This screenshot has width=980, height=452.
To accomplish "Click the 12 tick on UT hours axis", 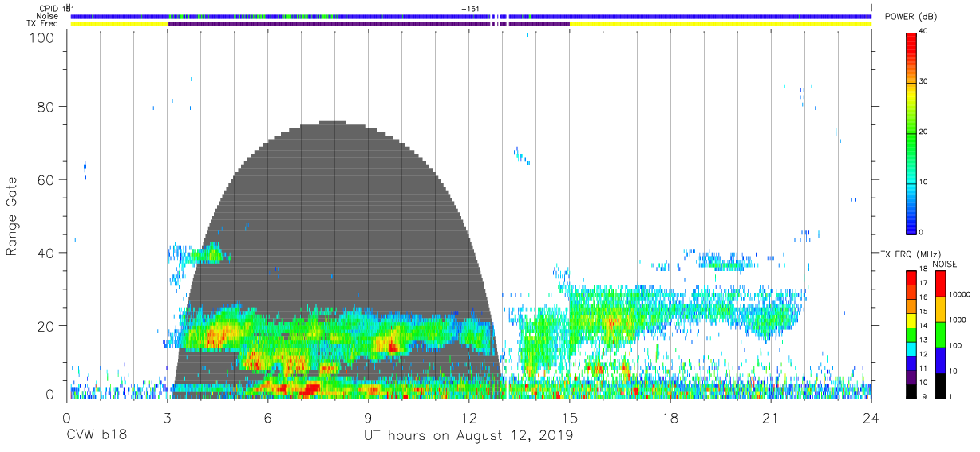I will [468, 418].
